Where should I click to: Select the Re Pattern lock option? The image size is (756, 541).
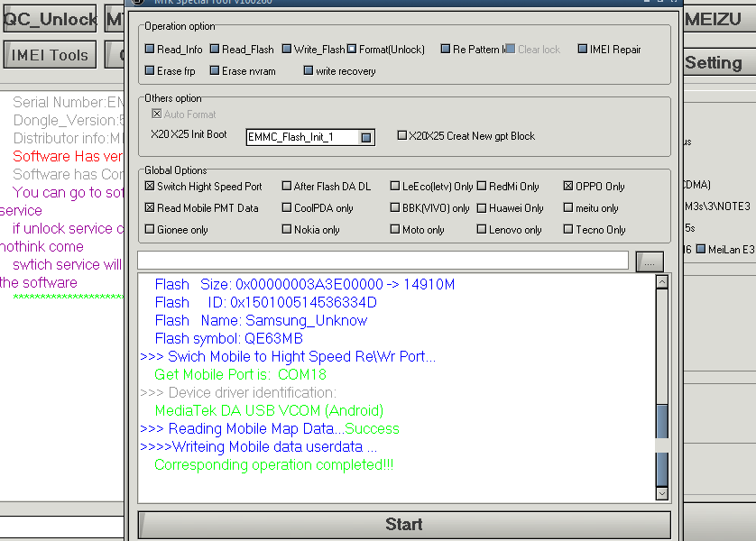pyautogui.click(x=473, y=49)
